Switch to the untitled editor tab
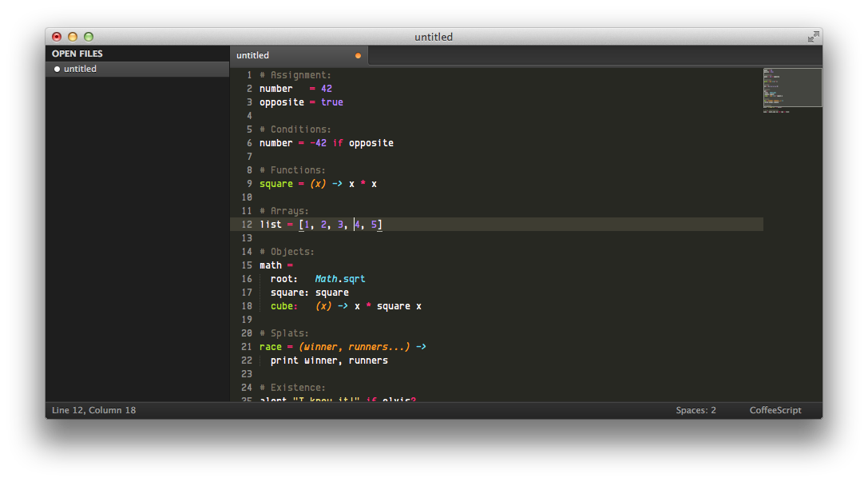This screenshot has width=868, height=482. pyautogui.click(x=252, y=55)
